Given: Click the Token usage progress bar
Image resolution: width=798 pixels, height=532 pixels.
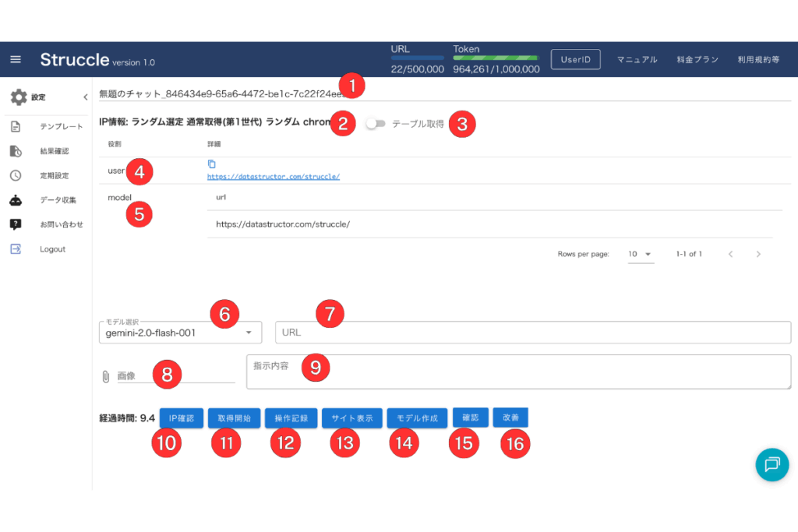Looking at the screenshot, I should click(x=496, y=58).
